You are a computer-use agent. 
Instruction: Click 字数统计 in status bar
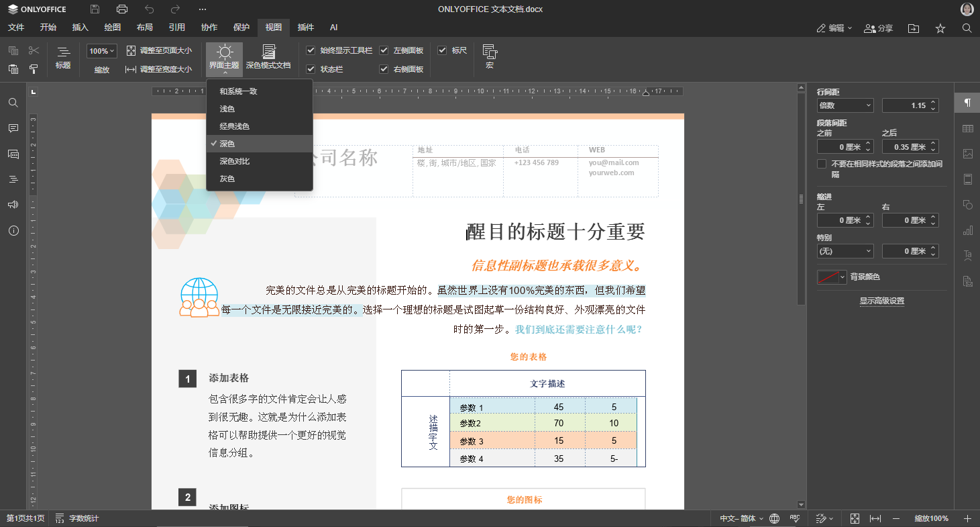(77, 518)
